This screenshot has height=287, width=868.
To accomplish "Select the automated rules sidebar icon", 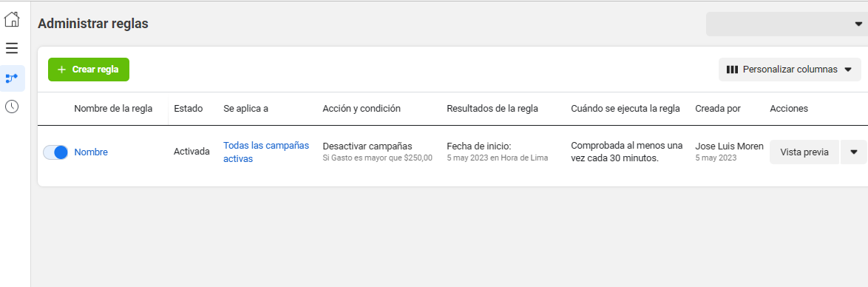I will coord(12,78).
